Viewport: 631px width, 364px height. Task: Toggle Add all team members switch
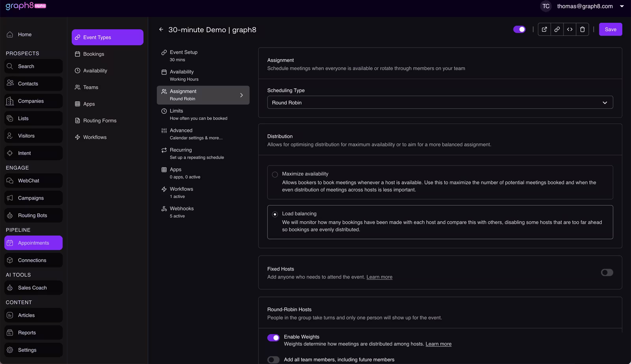273,360
